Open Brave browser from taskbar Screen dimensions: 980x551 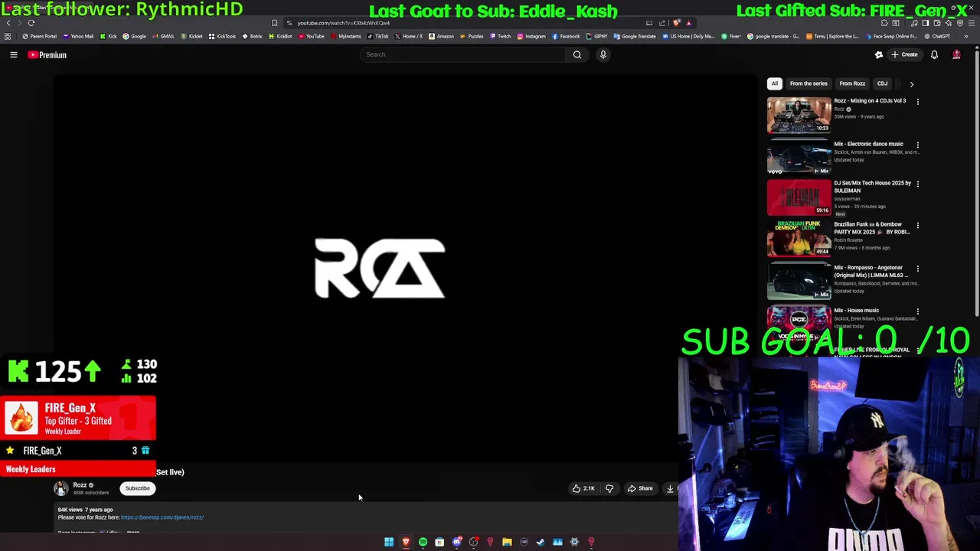(406, 542)
